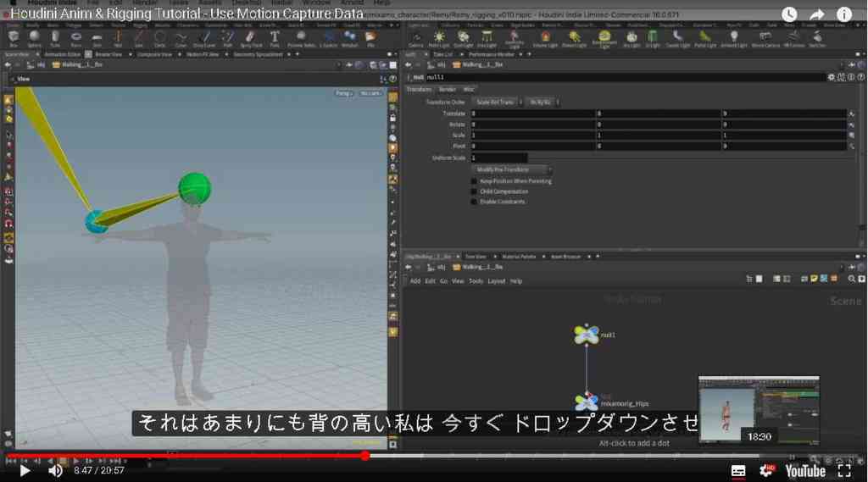
Task: Add a Camera from the lights shelf
Action: (x=415, y=38)
